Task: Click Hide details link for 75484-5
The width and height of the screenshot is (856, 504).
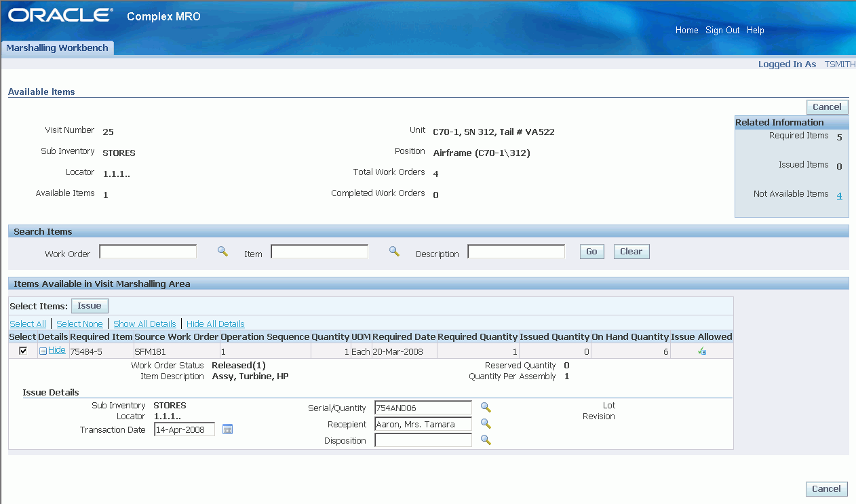Action: pos(57,350)
